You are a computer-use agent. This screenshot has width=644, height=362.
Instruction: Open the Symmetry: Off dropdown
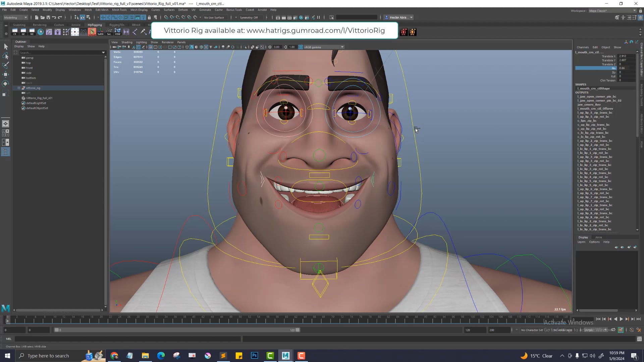coord(251,17)
